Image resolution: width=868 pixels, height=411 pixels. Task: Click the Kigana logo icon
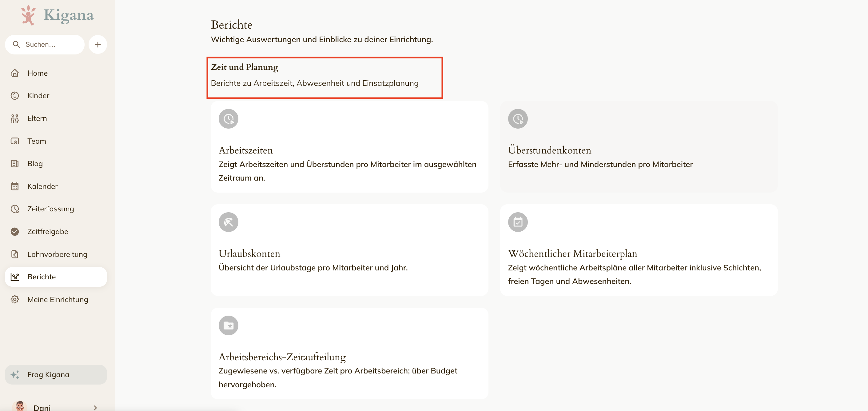(28, 15)
